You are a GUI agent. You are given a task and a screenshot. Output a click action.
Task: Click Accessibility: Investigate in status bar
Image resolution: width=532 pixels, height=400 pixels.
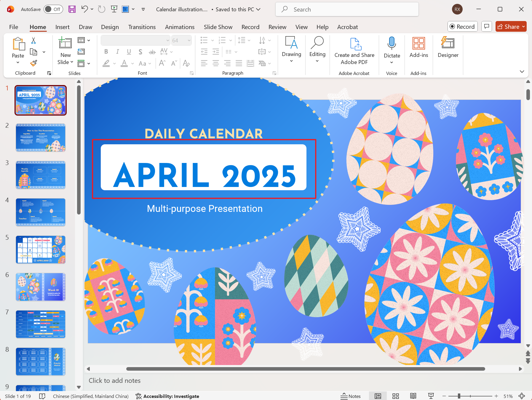click(x=167, y=396)
